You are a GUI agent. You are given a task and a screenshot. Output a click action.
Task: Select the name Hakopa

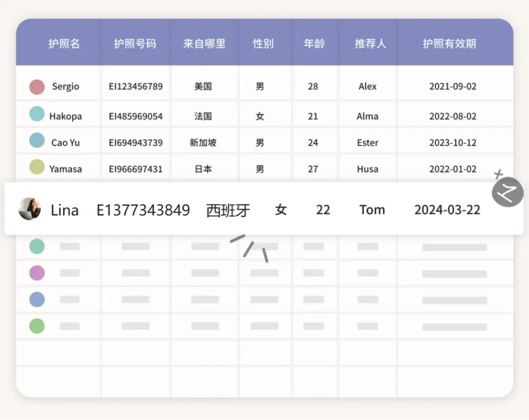(66, 117)
